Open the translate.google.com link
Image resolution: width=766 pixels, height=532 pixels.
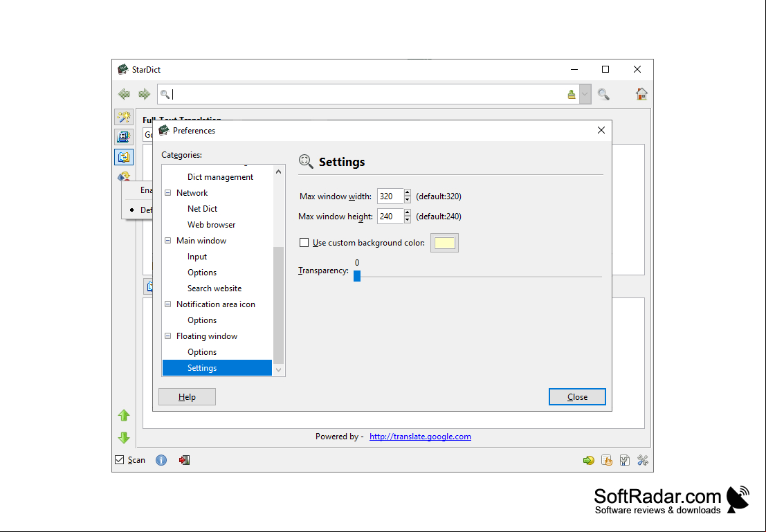[420, 437]
